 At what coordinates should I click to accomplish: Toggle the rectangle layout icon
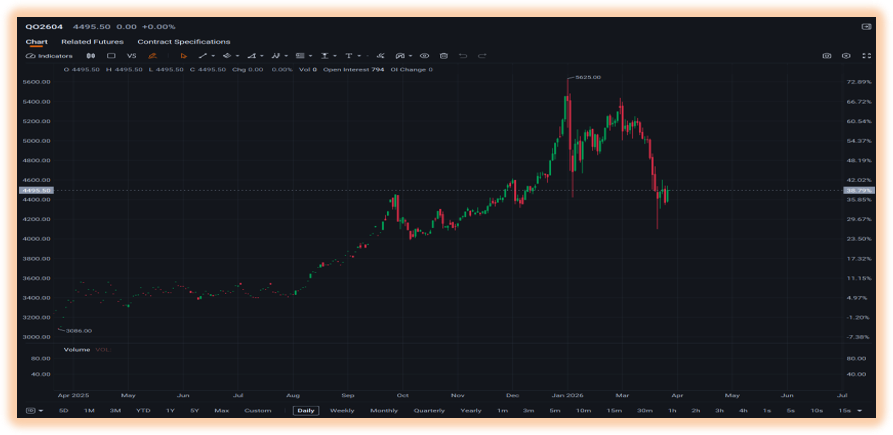112,56
